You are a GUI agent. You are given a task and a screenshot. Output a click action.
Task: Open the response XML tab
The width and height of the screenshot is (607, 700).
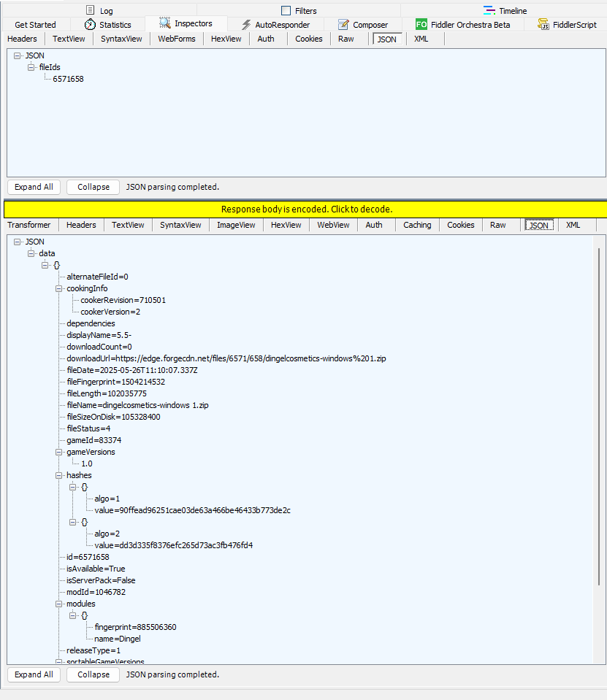coord(573,225)
